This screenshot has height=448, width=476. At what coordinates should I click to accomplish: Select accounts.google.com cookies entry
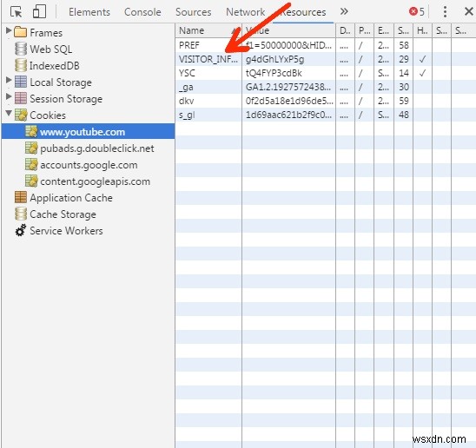coord(89,165)
